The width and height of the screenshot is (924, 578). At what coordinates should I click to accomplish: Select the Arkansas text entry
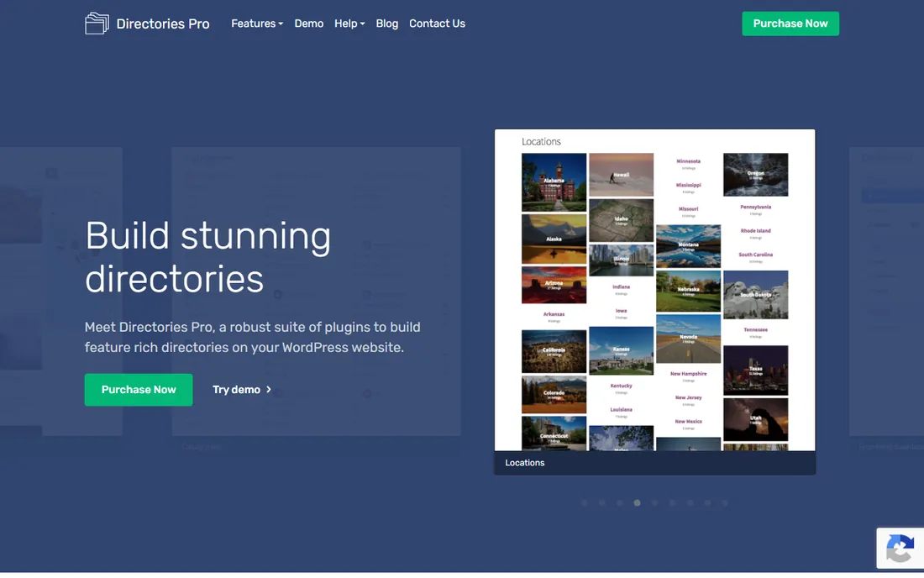[554, 315]
